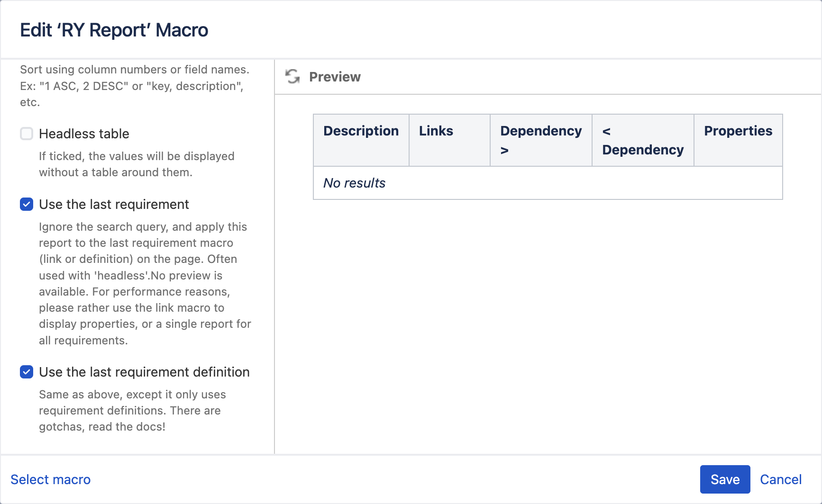This screenshot has height=504, width=822.
Task: Select the Properties column header
Action: 738,131
